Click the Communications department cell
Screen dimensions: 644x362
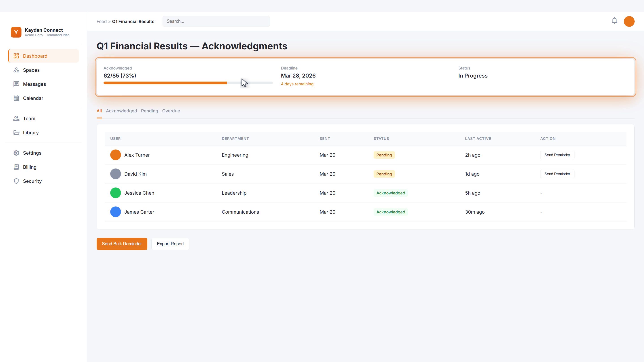(240, 212)
